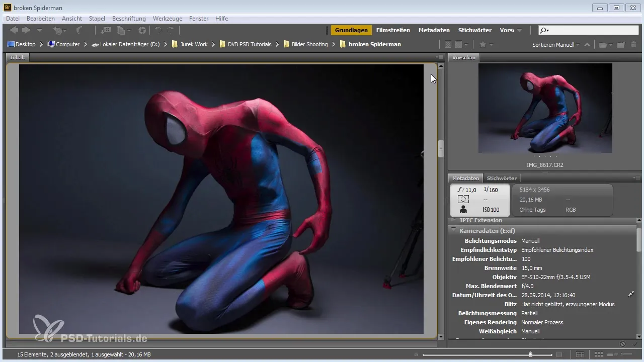Get photos from camera icon
The image size is (644, 362).
106,31
